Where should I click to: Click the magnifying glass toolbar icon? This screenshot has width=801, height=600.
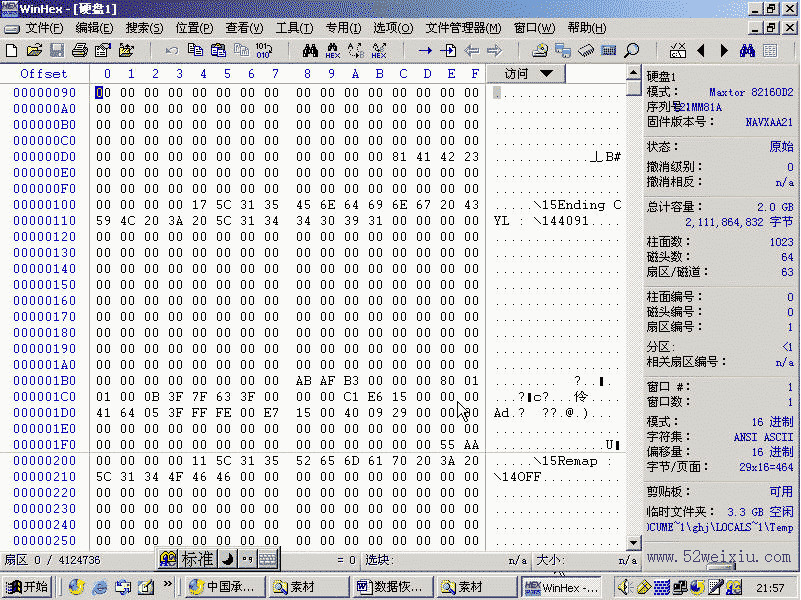click(x=632, y=50)
